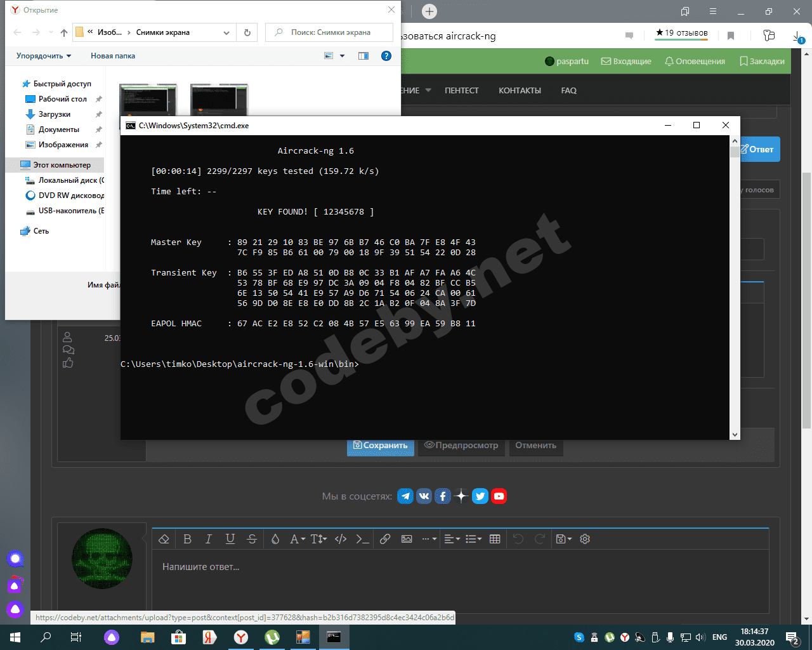This screenshot has width=812, height=650.
Task: Insert a code block with the </> icon
Action: (x=341, y=539)
